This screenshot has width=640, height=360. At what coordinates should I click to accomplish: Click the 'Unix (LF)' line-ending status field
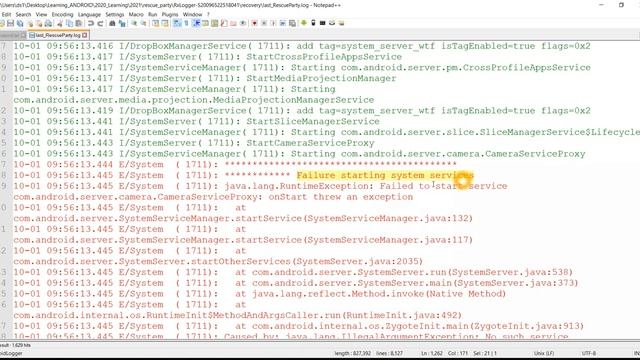click(544, 353)
